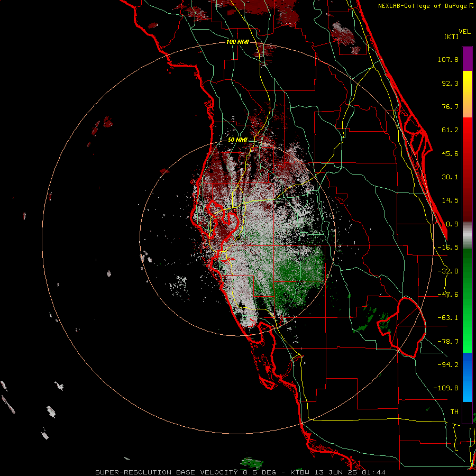Pick the green segment of the velocity color bar
Image resolution: width=476 pixels, height=476 pixels.
pos(467,300)
